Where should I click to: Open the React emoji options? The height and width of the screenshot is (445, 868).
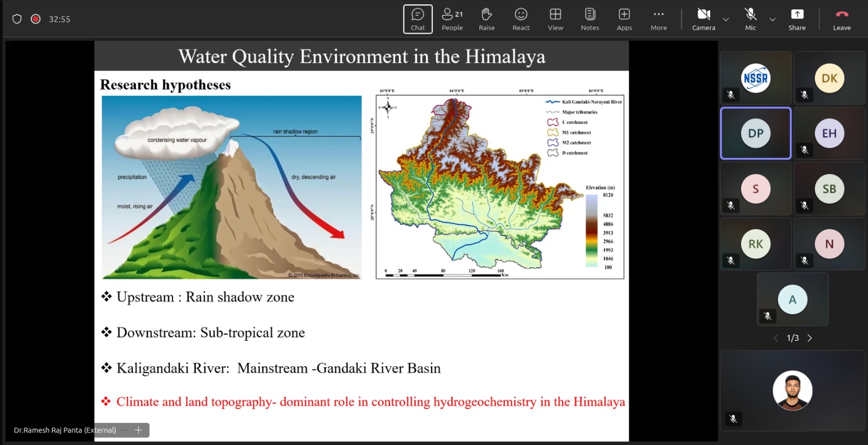click(521, 19)
